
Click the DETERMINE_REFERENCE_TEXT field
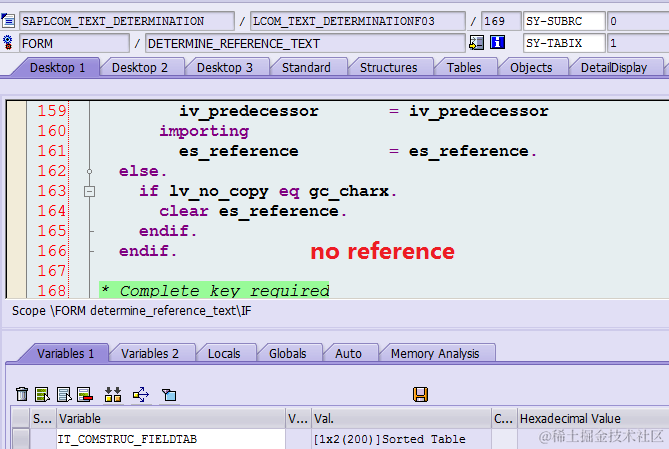point(305,43)
